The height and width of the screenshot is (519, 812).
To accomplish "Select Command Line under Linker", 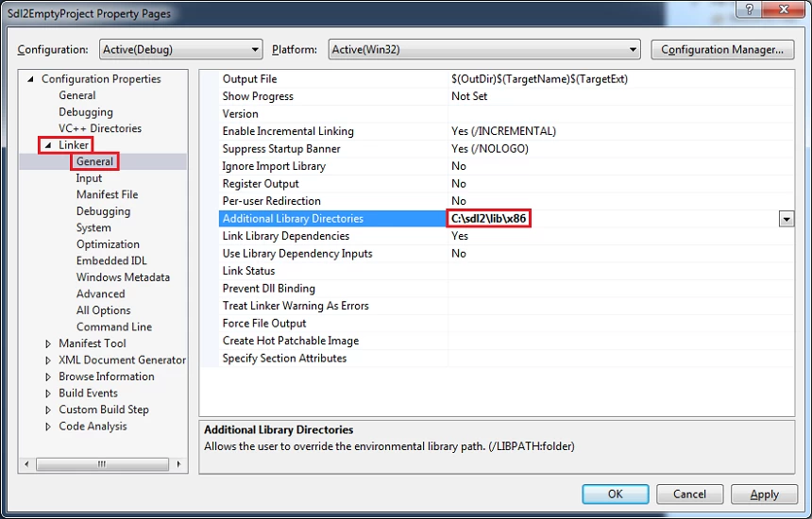I will click(x=113, y=326).
